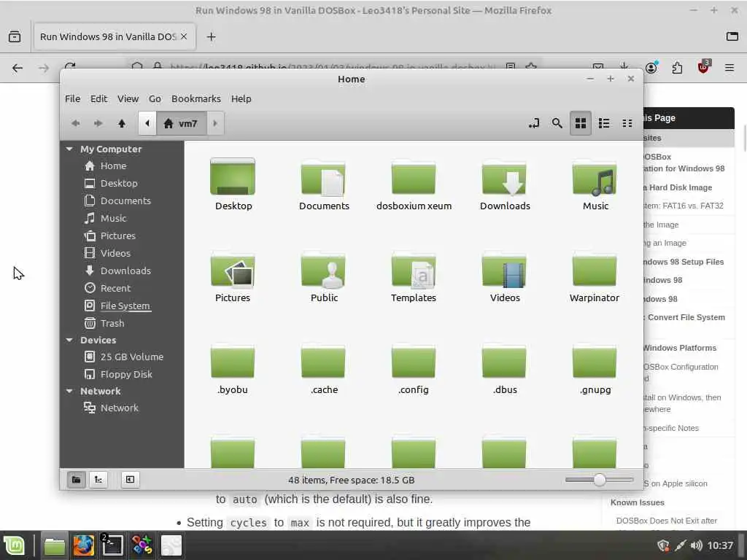Screen dimensions: 747x560
Task: Open the File menu
Action: tap(72, 98)
